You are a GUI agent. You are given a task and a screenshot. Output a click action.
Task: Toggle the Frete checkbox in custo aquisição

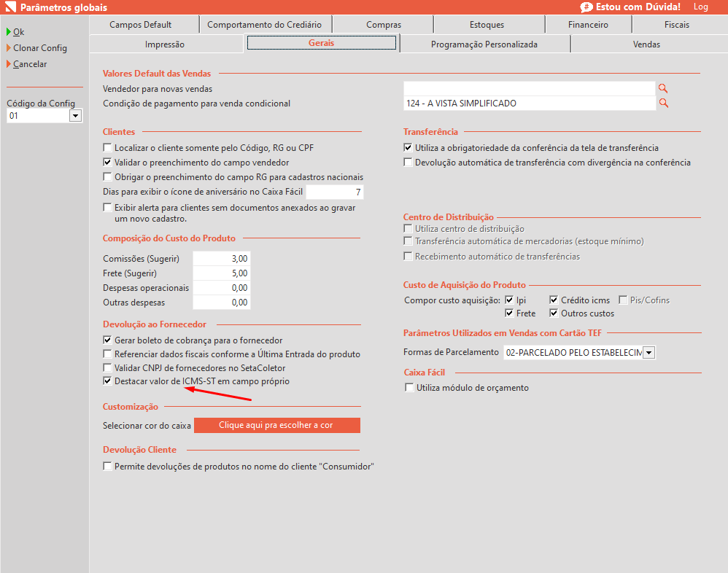tap(509, 313)
